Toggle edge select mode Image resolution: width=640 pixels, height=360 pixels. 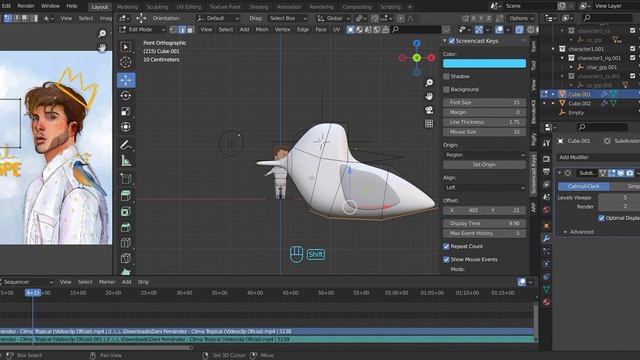(182, 30)
